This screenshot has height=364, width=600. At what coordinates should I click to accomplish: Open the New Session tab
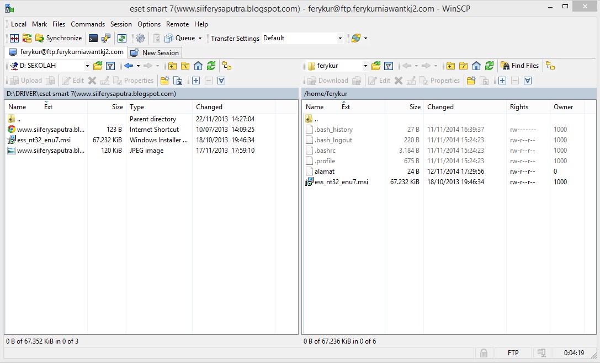coord(155,53)
